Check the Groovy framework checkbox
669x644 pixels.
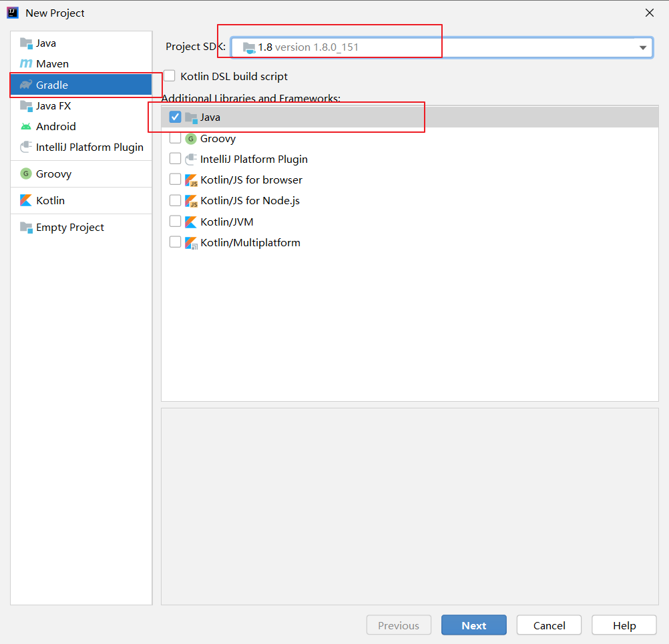tap(176, 137)
